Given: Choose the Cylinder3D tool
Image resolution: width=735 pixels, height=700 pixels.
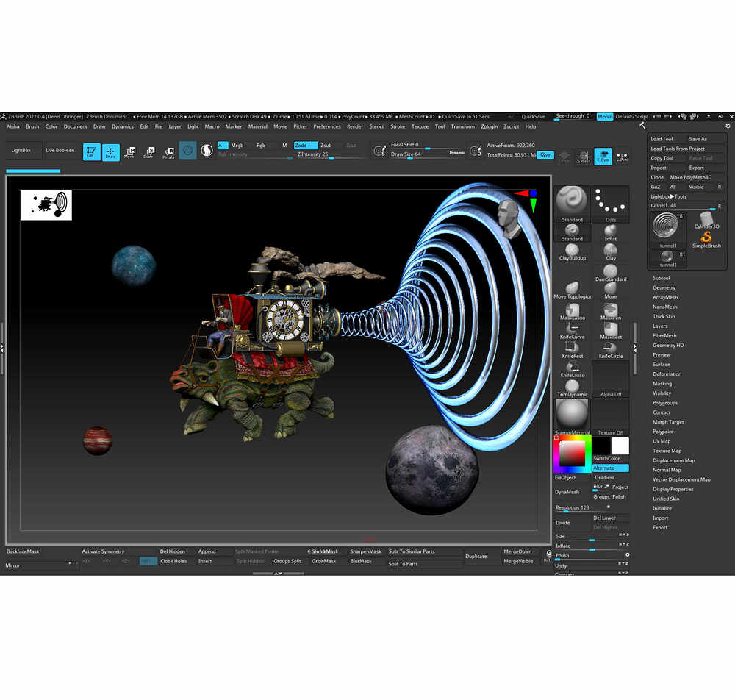Looking at the screenshot, I should point(706,221).
